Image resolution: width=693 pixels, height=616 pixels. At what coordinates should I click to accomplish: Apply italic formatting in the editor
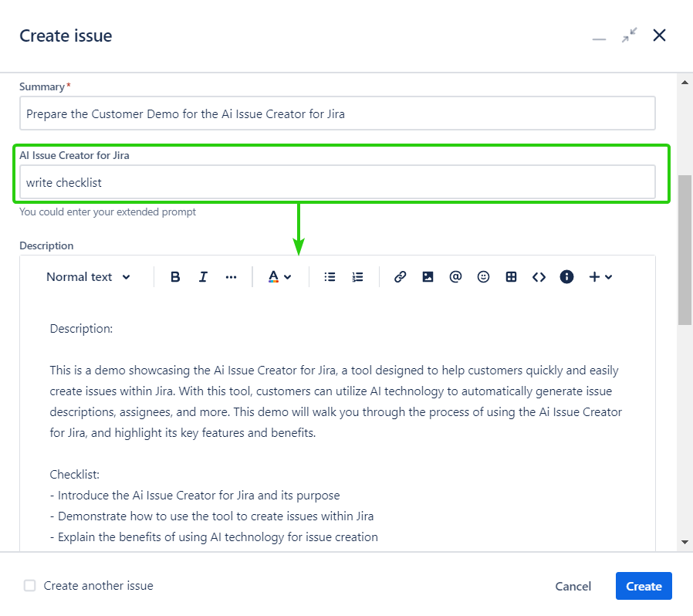tap(203, 277)
